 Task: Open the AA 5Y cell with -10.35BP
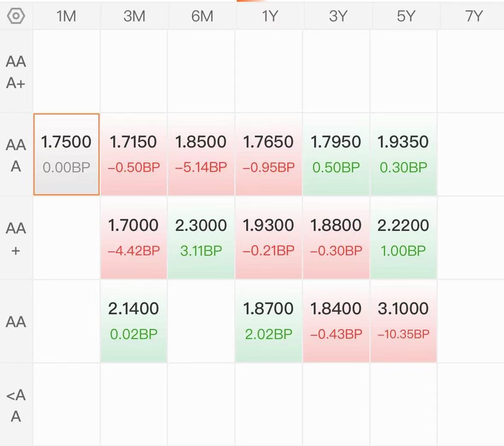click(404, 321)
